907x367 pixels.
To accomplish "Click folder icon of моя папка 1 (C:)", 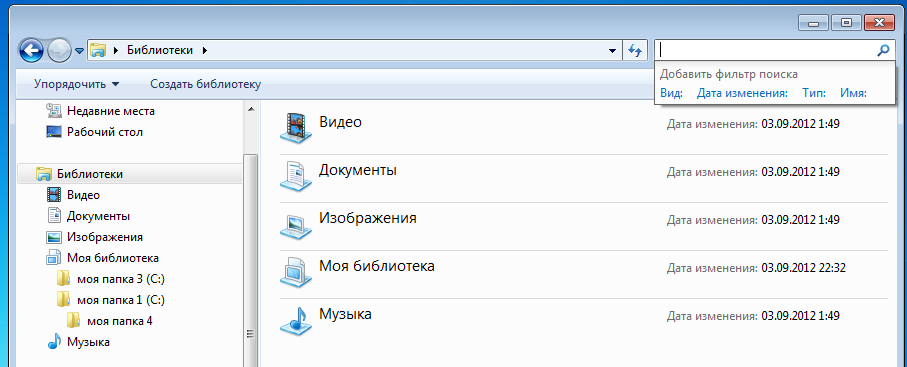I will [x=64, y=300].
